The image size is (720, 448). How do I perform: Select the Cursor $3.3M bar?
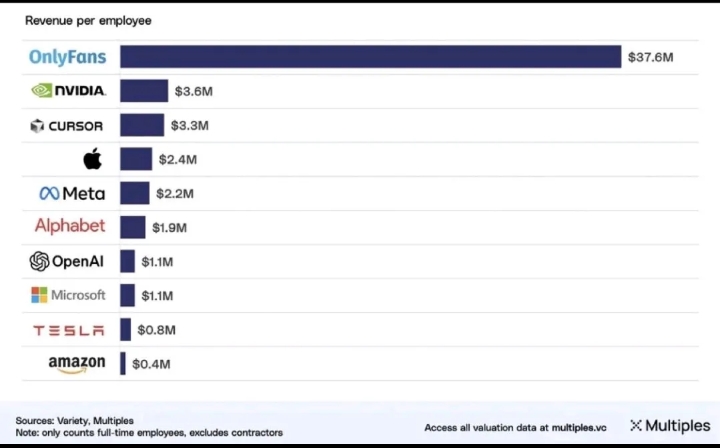click(142, 125)
